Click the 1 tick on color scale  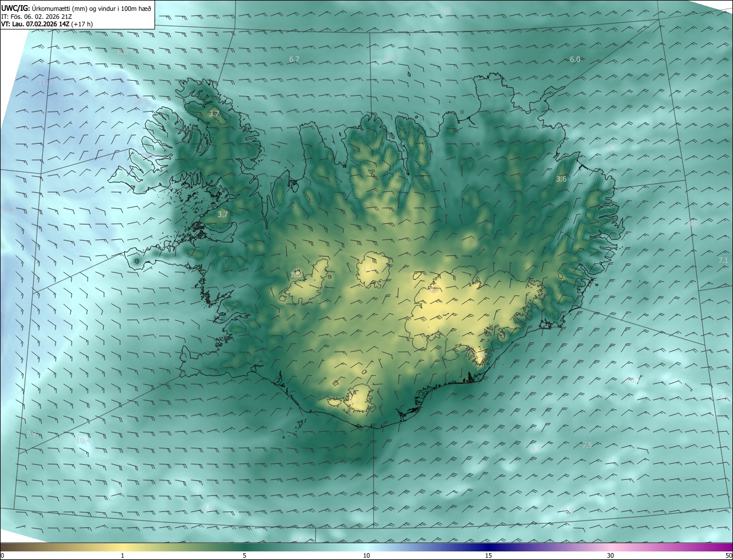(x=123, y=555)
